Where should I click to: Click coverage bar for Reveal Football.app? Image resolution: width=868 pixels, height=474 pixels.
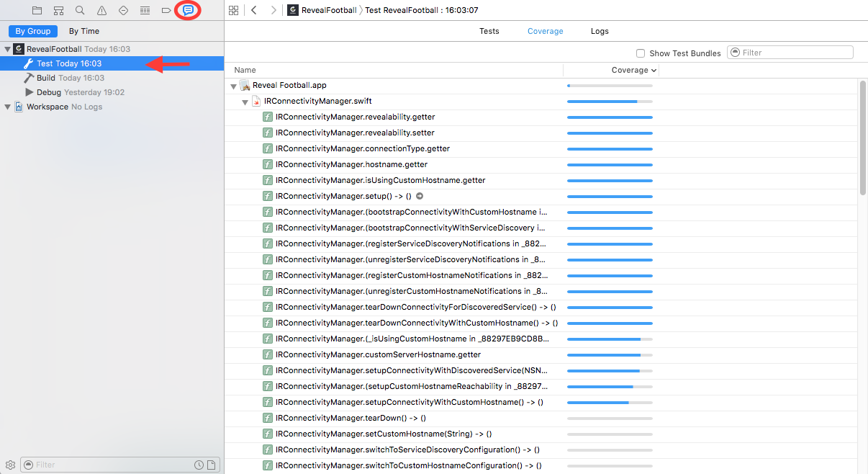(x=610, y=86)
